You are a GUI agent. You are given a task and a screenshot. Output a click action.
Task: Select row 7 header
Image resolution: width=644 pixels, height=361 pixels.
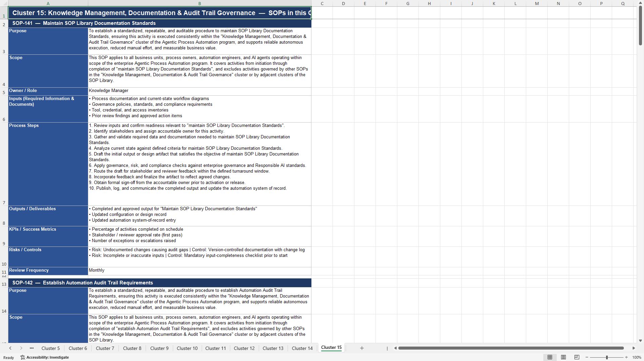[4, 164]
